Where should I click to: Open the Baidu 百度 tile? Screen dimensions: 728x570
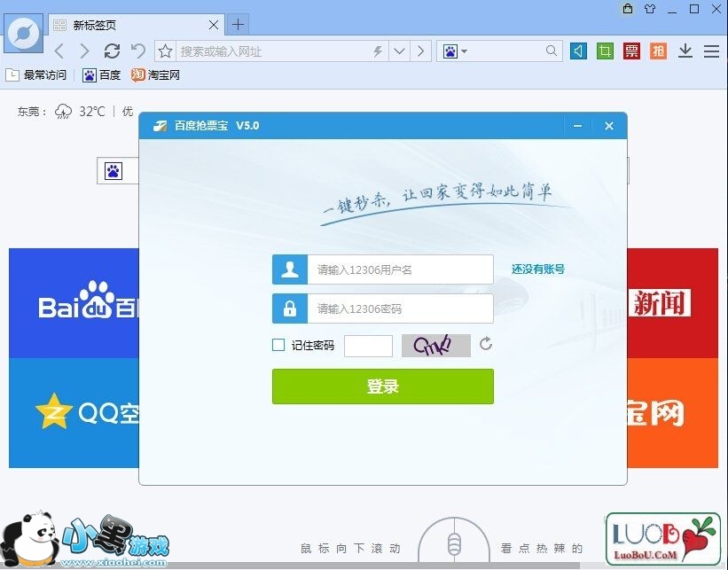(x=74, y=303)
